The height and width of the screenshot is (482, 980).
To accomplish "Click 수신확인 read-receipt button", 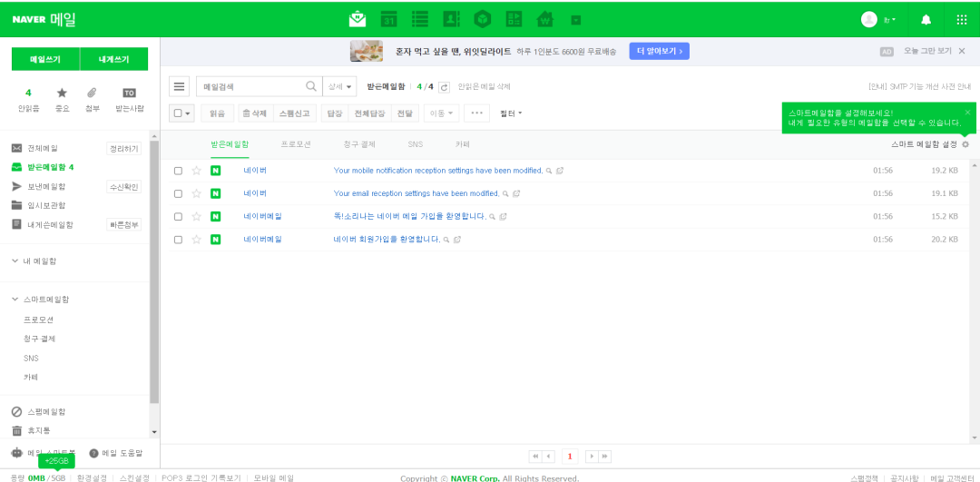I will point(123,186).
